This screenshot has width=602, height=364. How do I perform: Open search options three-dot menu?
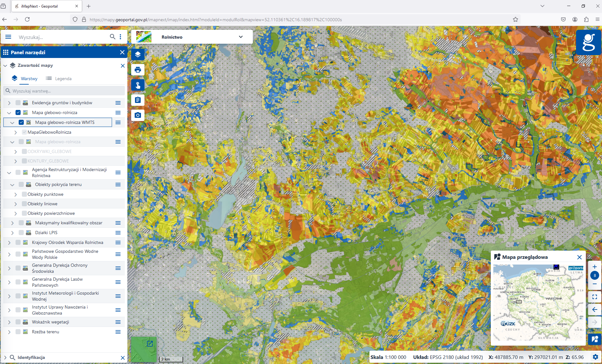[120, 37]
